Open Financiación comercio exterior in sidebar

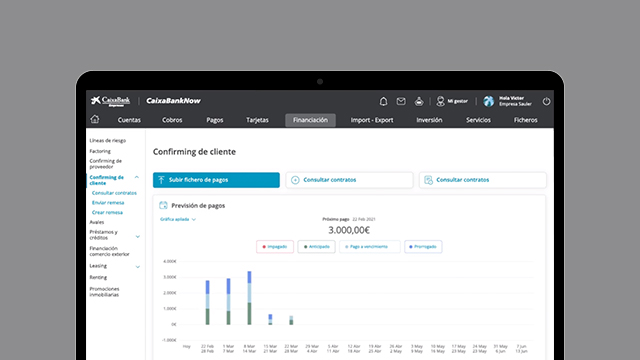coord(109,251)
